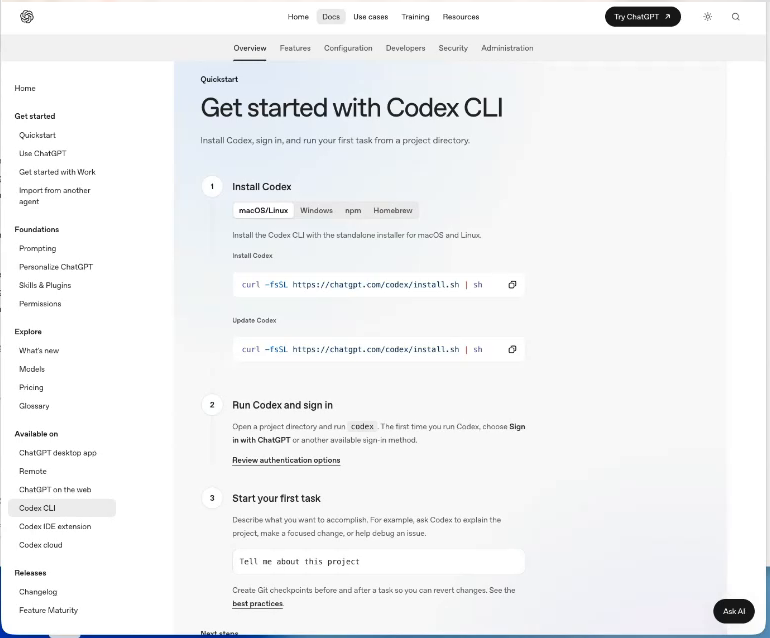Click the Install Codex curl command text
The image size is (770, 638).
362,285
